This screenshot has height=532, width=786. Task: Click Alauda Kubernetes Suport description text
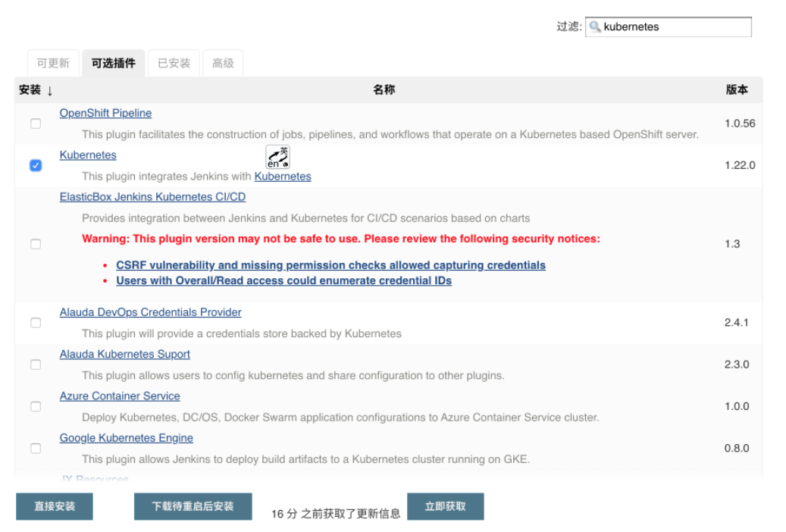point(293,376)
